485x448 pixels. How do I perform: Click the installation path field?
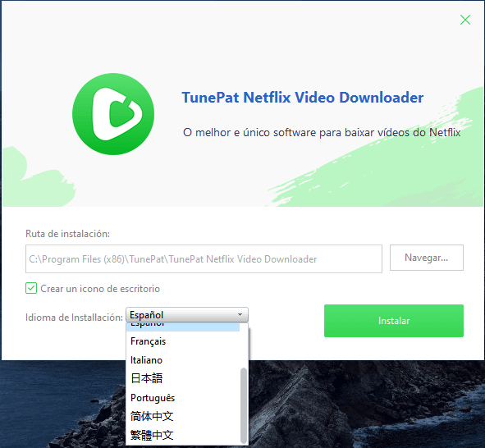point(204,258)
